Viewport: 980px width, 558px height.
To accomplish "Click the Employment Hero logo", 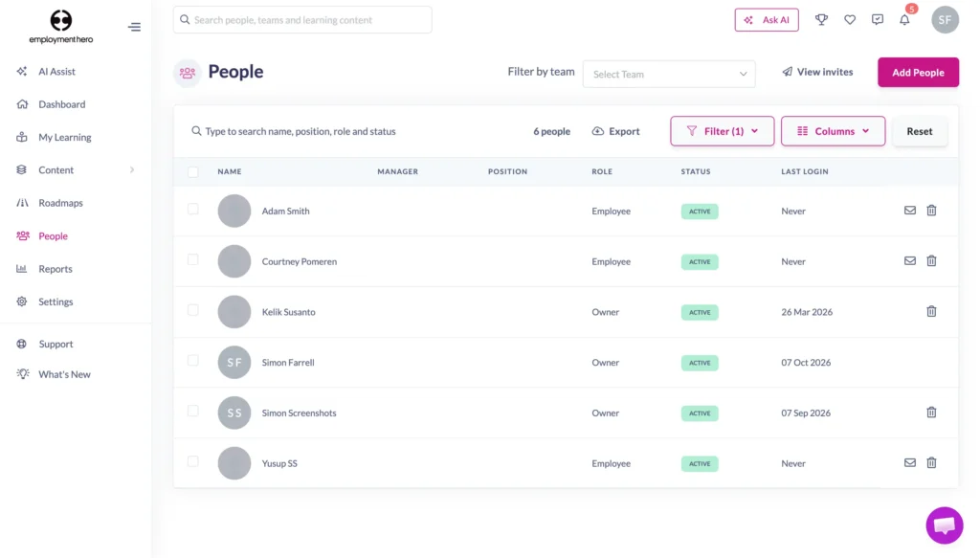I will (x=60, y=27).
